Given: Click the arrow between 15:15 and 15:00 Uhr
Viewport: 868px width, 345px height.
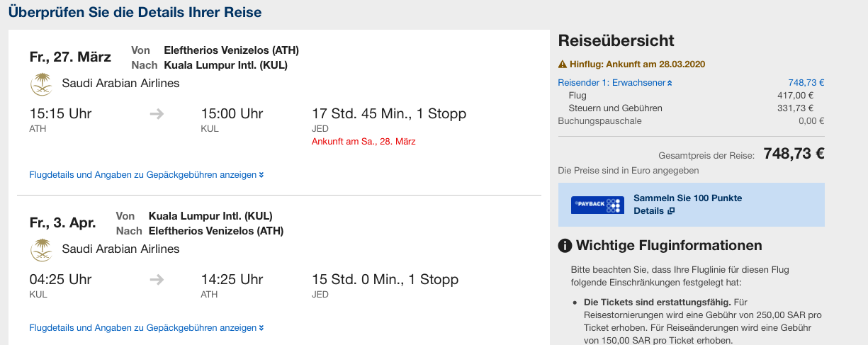Looking at the screenshot, I should pos(157,114).
